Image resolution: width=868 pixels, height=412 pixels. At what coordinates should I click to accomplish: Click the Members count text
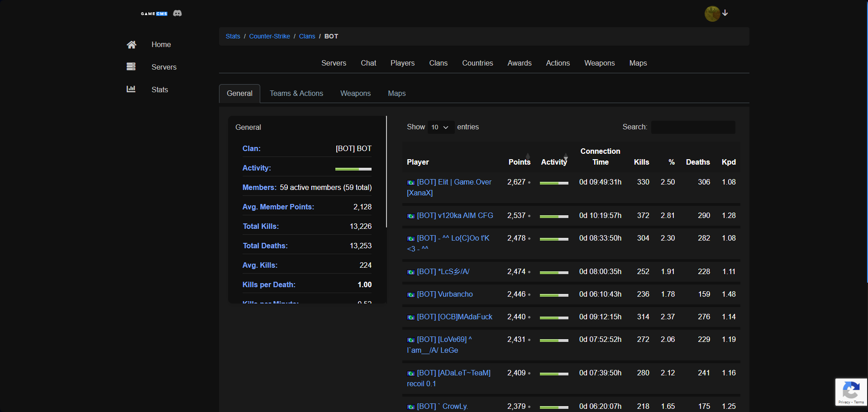pos(326,187)
